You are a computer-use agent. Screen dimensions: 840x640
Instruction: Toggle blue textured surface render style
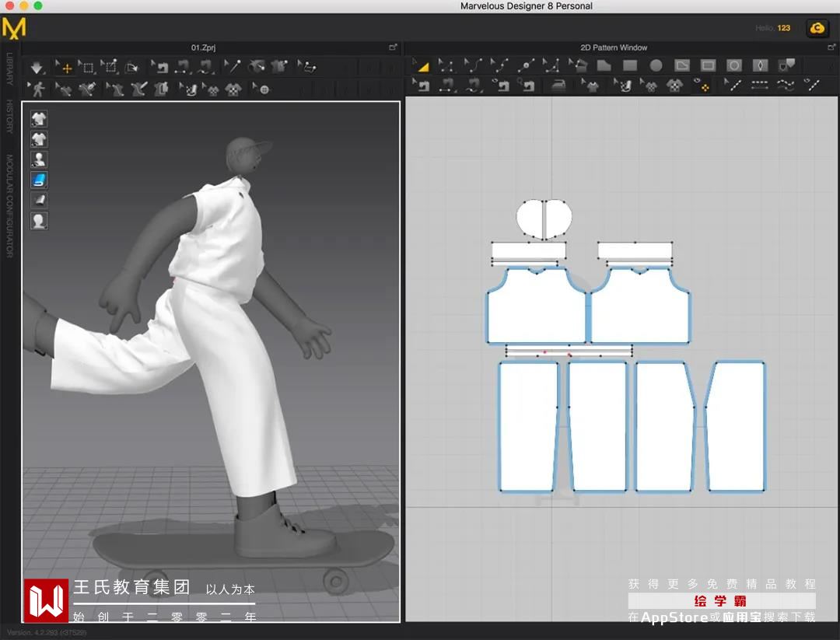click(x=39, y=180)
